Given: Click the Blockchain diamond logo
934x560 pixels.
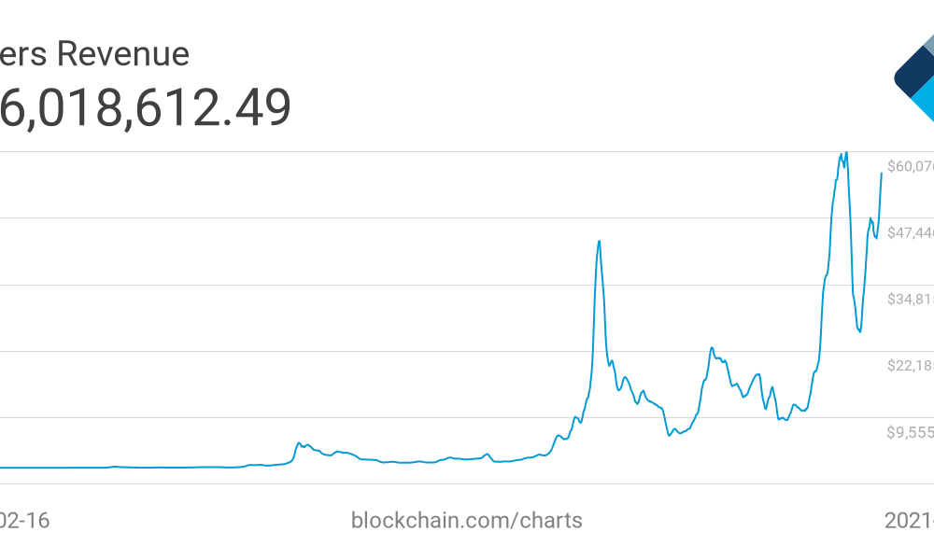Looking at the screenshot, I should point(915,77).
